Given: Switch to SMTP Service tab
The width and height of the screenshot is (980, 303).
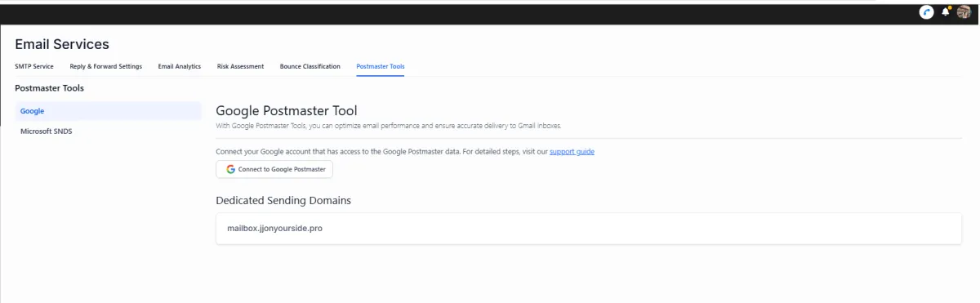Looking at the screenshot, I should [34, 66].
